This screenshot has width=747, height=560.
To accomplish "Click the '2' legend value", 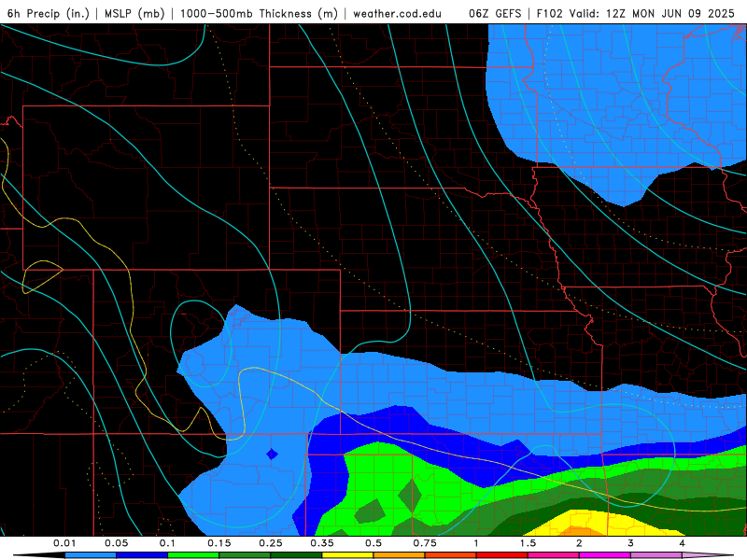I will (x=579, y=543).
